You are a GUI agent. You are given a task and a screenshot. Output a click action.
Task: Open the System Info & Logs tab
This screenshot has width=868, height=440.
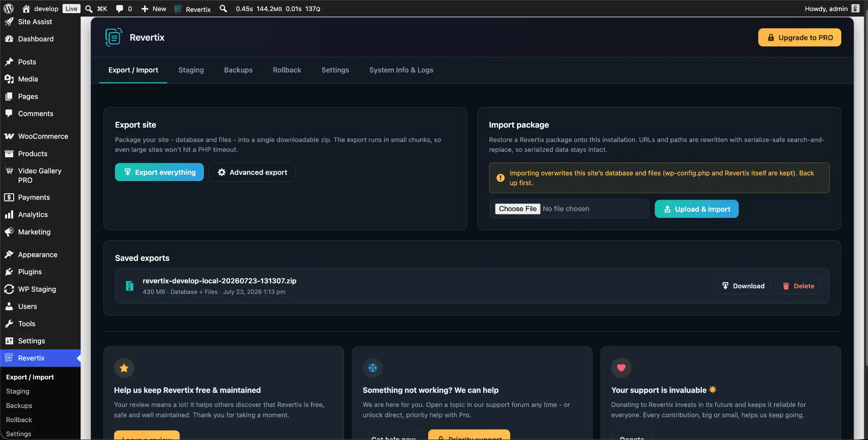pos(401,70)
